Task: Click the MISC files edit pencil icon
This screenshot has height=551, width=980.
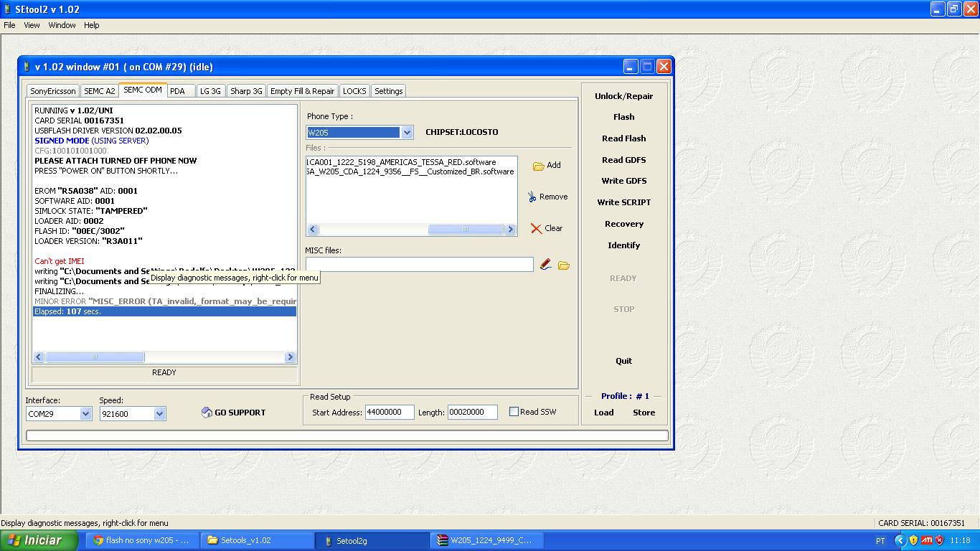Action: click(546, 265)
